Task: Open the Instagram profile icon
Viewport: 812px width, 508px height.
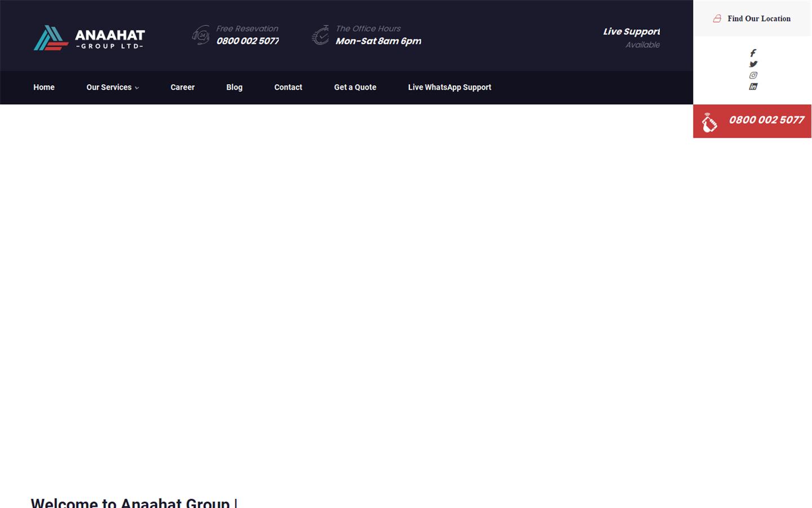Action: pos(753,75)
